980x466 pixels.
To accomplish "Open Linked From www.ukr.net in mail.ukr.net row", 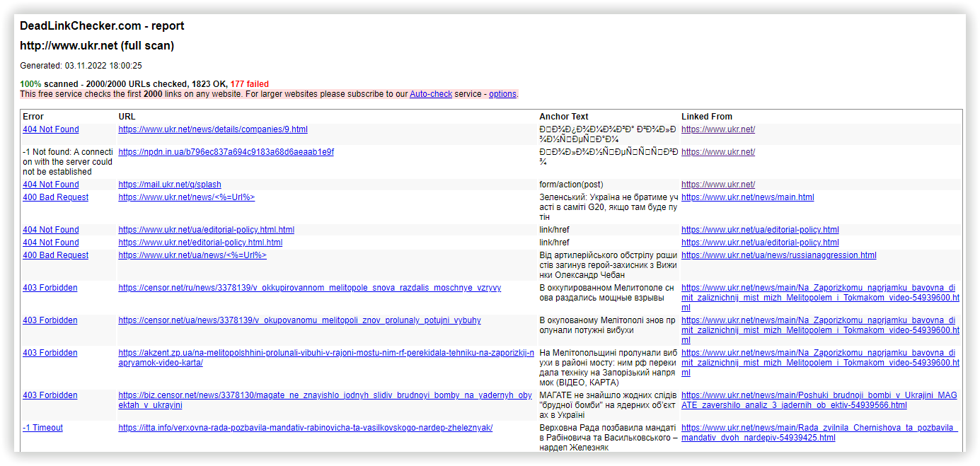I will coord(718,185).
